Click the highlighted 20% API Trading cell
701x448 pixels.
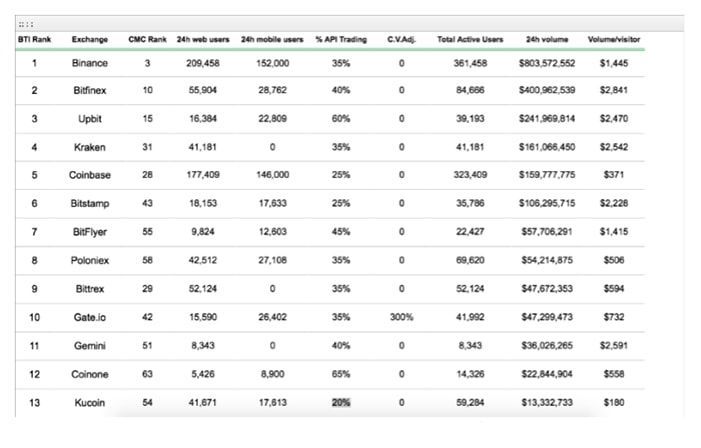tap(341, 403)
